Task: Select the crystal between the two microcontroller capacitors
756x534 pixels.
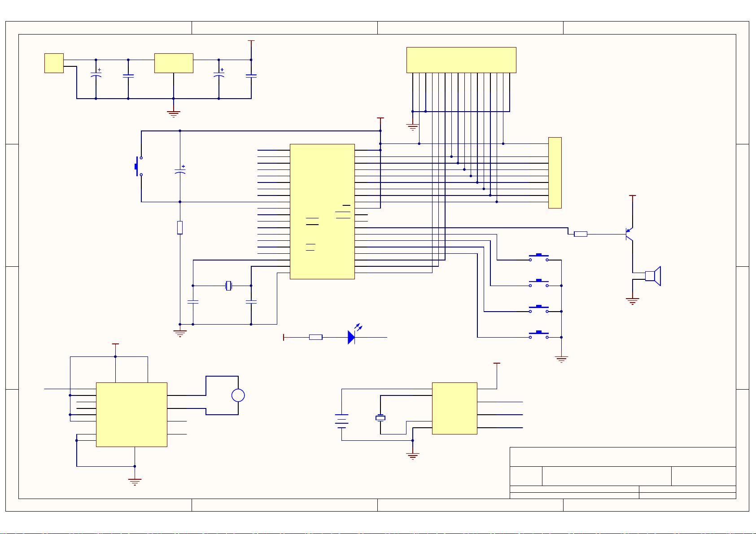Action: [x=229, y=286]
